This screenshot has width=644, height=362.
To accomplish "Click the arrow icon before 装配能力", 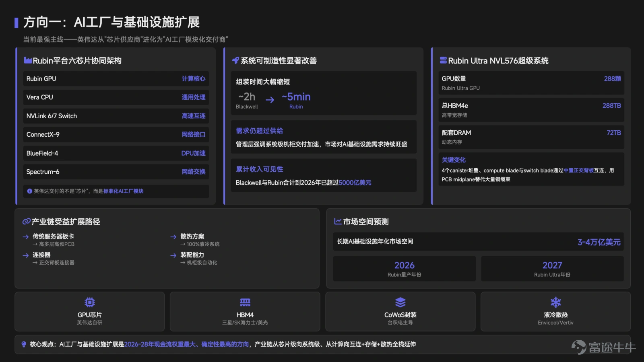I will (173, 255).
